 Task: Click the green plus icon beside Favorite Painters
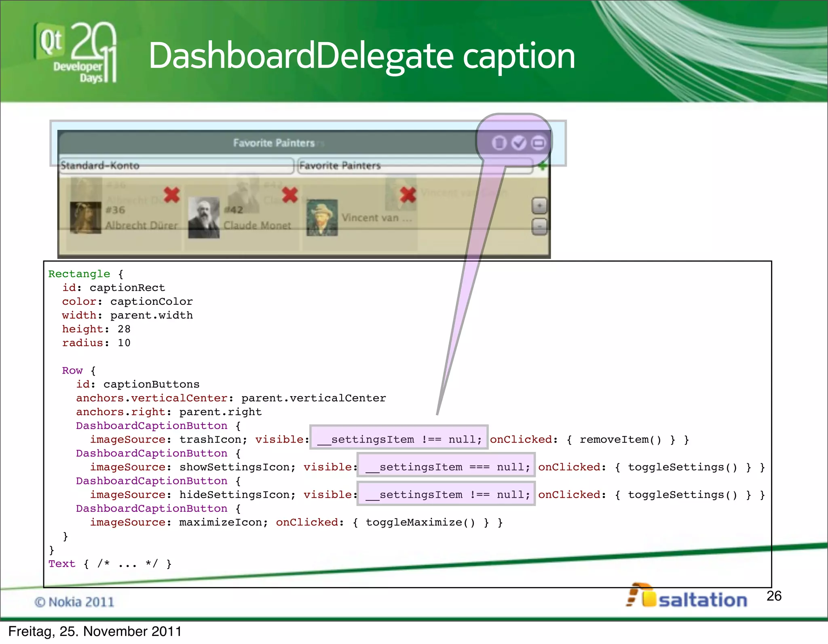(543, 166)
